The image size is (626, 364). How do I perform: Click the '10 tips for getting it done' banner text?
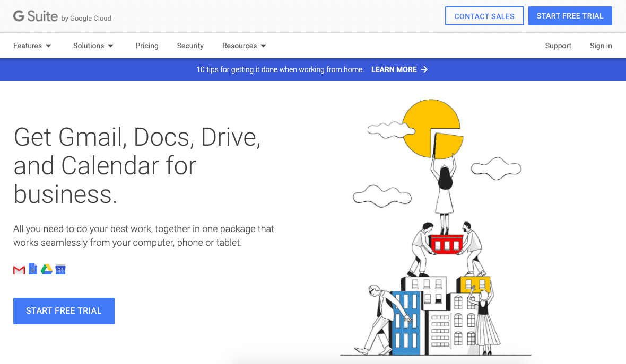(280, 69)
